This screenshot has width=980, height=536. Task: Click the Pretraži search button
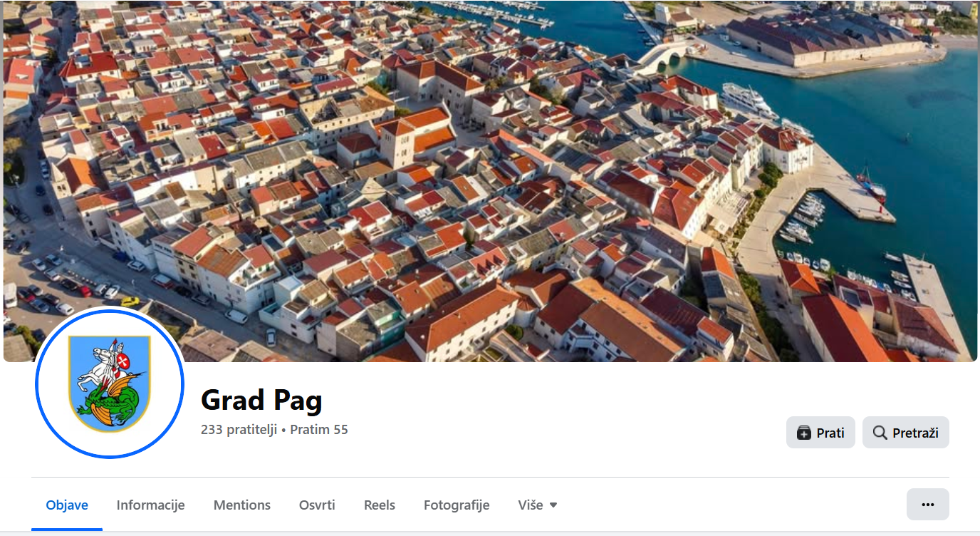click(x=906, y=433)
